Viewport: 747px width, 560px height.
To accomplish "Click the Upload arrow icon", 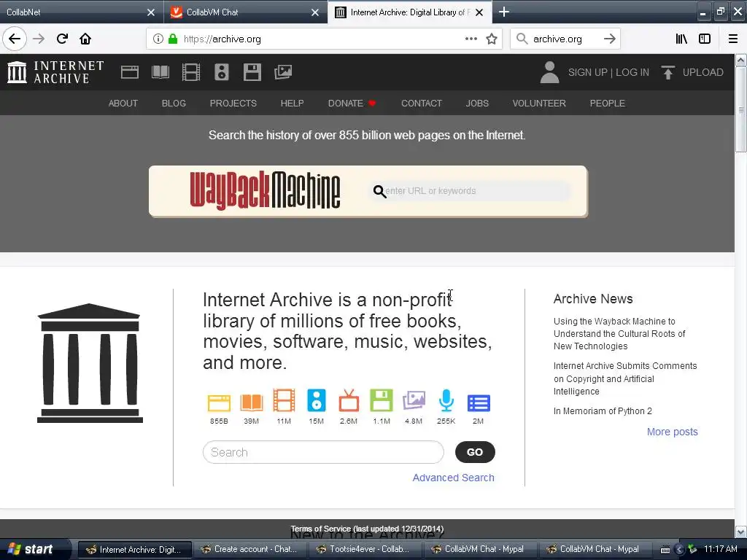I will tap(668, 72).
